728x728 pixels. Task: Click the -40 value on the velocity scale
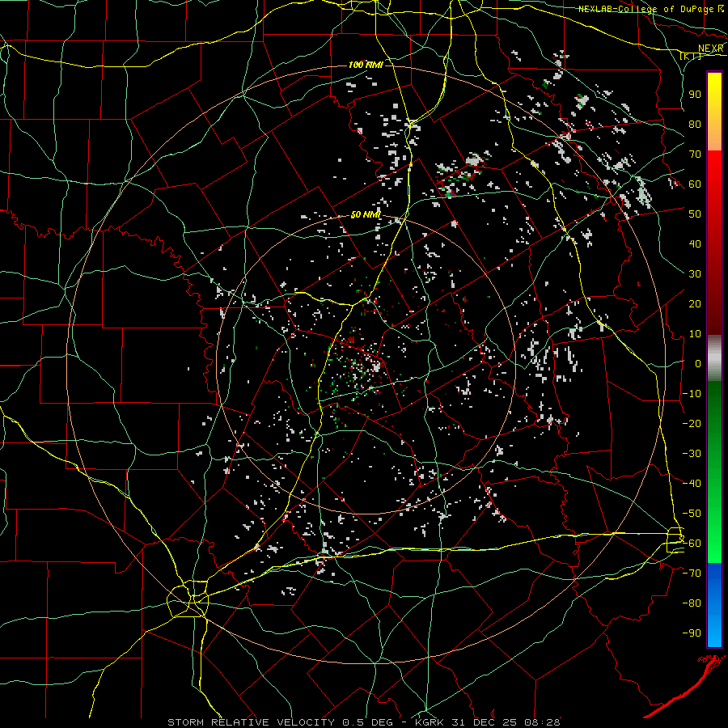point(692,484)
